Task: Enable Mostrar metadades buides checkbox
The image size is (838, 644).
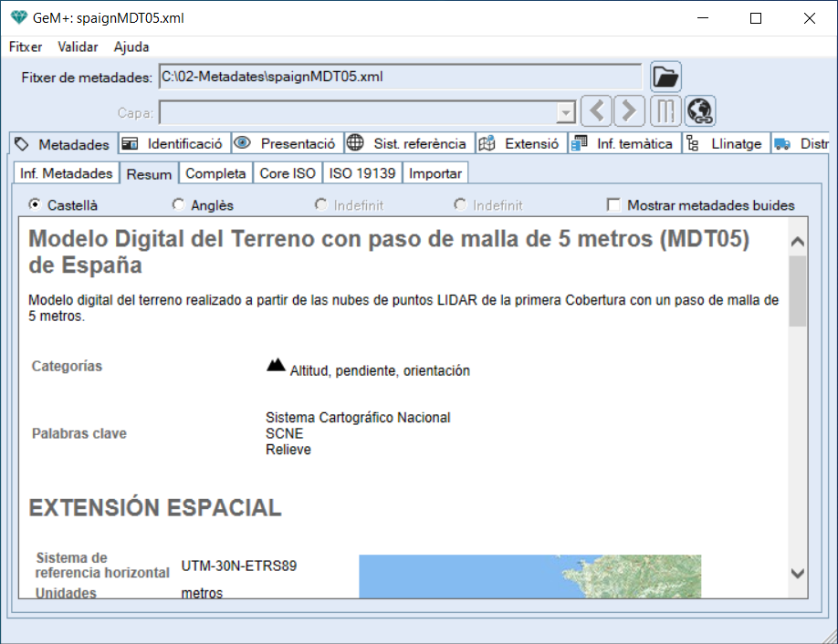Action: [x=613, y=205]
